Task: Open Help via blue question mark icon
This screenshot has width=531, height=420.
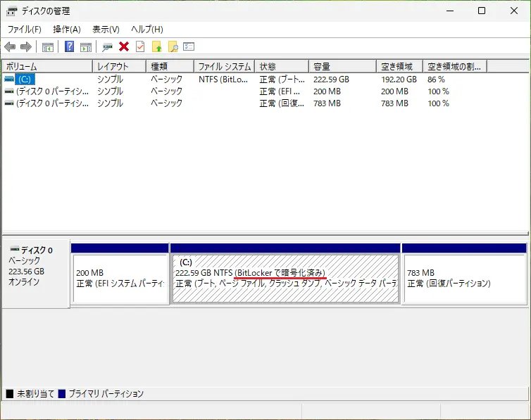Action: coord(69,47)
